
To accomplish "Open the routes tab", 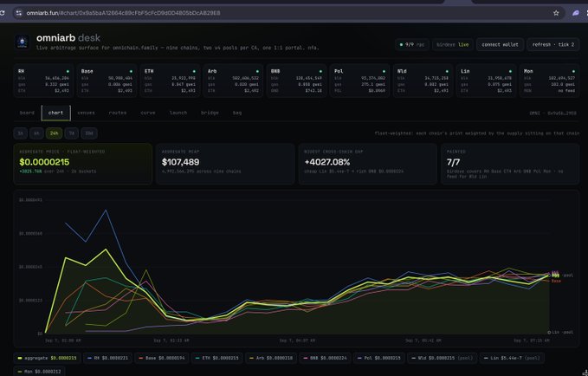I will pos(118,113).
